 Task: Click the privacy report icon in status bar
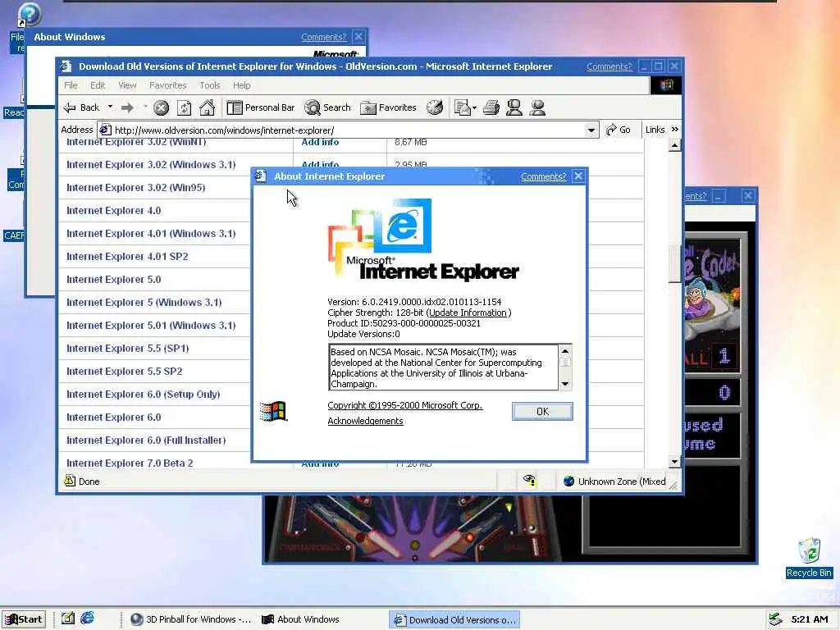point(529,480)
